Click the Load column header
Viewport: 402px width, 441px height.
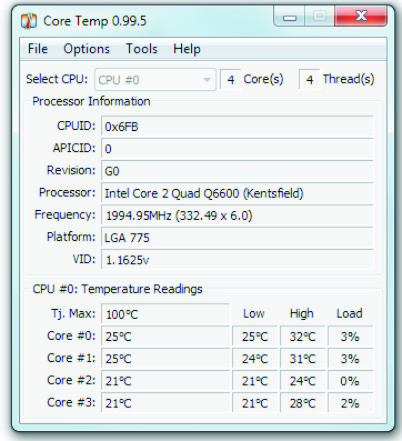tap(349, 313)
